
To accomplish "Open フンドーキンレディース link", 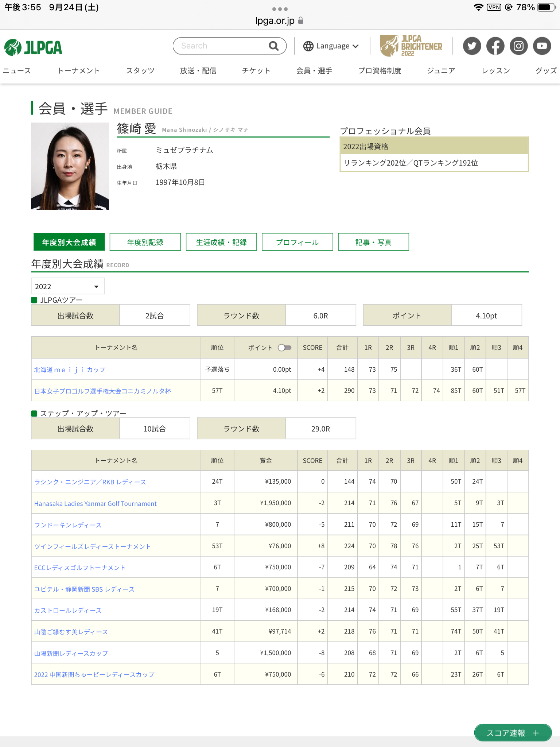I will [x=68, y=525].
